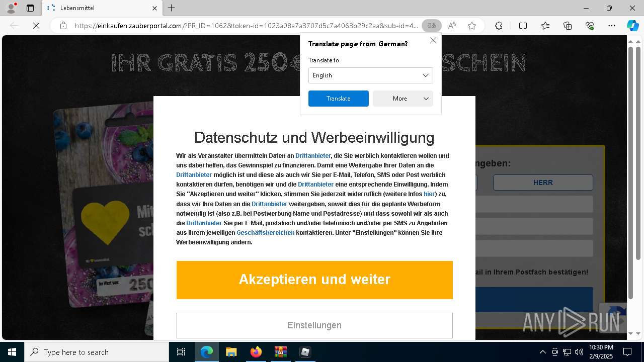Open WinRAR from taskbar
The width and height of the screenshot is (644, 362).
(280, 352)
